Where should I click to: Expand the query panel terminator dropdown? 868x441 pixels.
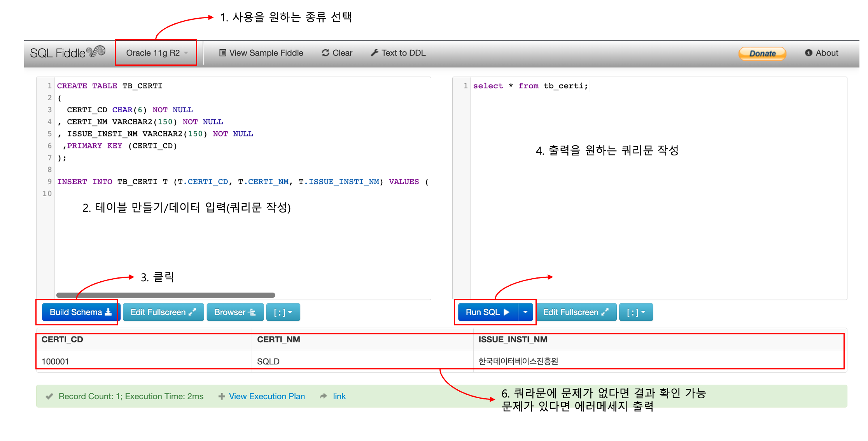pyautogui.click(x=636, y=312)
